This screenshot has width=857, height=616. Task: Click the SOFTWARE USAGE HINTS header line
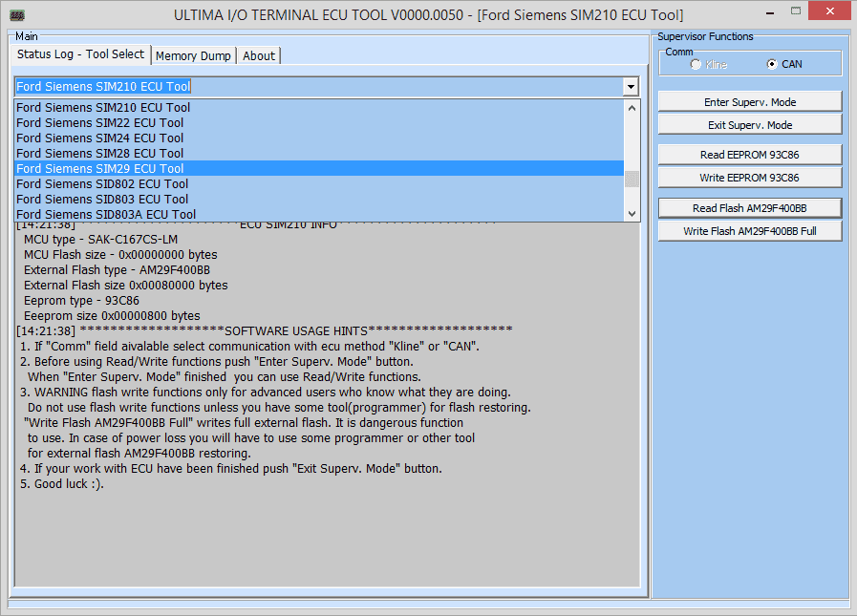(x=265, y=331)
